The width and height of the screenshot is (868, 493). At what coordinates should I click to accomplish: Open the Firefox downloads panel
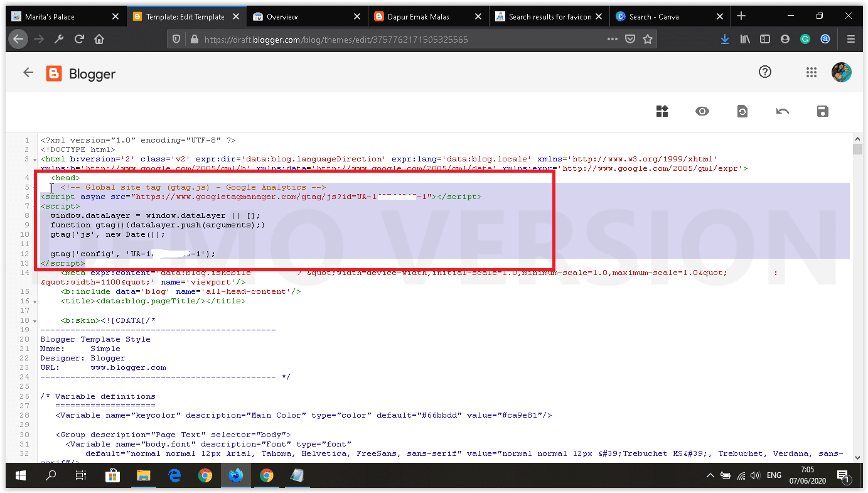point(725,39)
